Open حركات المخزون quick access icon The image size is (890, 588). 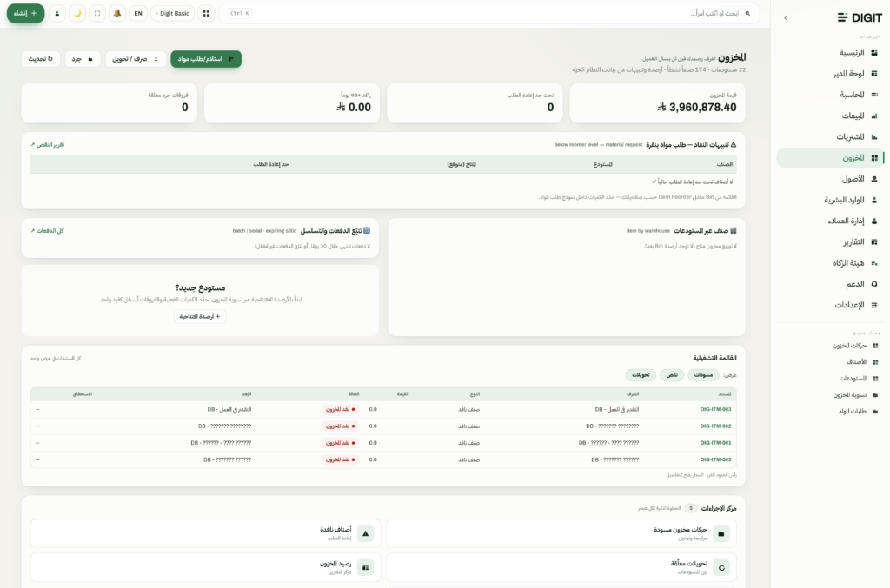point(875,346)
